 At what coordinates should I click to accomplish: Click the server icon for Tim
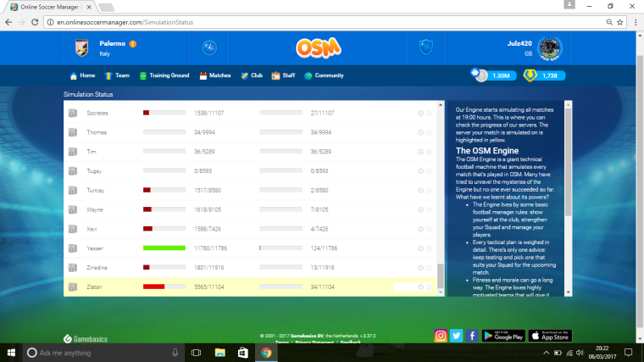tap(73, 152)
